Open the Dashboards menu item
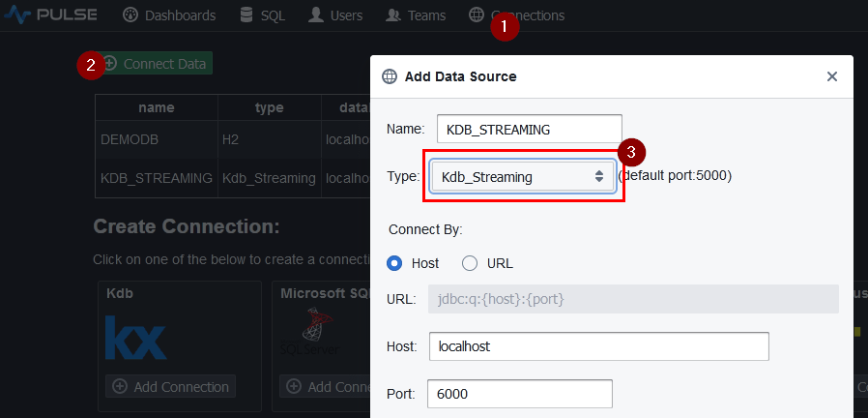Image resolution: width=868 pixels, height=418 pixels. tap(169, 15)
